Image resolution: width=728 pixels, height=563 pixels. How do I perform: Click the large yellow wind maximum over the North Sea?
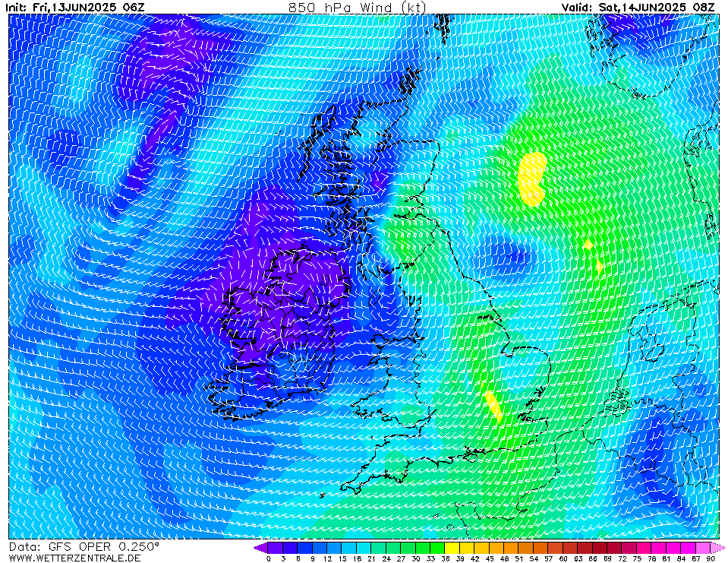532,179
